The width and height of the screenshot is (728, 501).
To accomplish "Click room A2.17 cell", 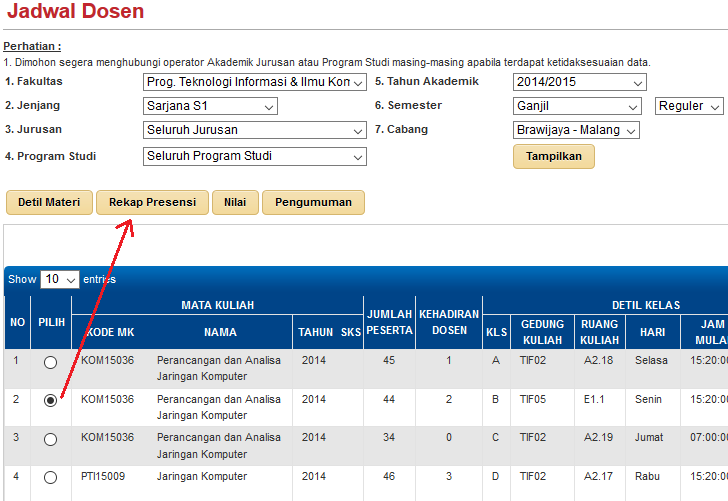I will point(598,476).
